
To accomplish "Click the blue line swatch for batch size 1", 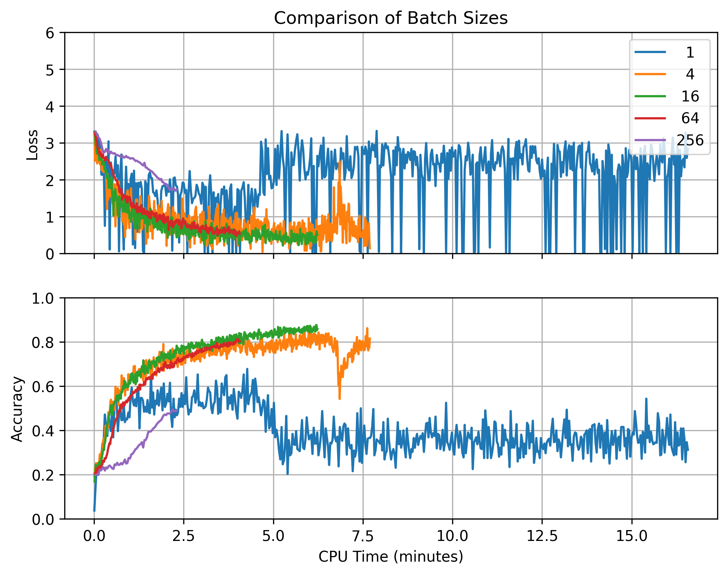I will click(650, 52).
